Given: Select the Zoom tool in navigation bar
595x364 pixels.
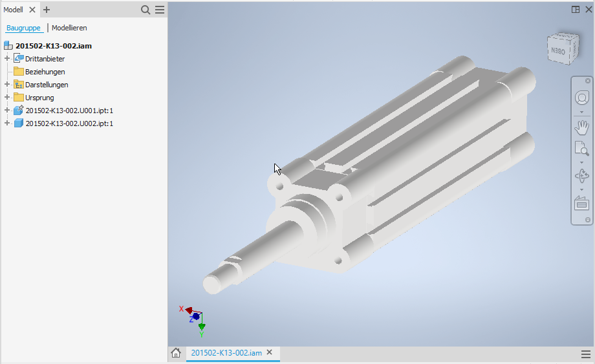Looking at the screenshot, I should pyautogui.click(x=581, y=149).
